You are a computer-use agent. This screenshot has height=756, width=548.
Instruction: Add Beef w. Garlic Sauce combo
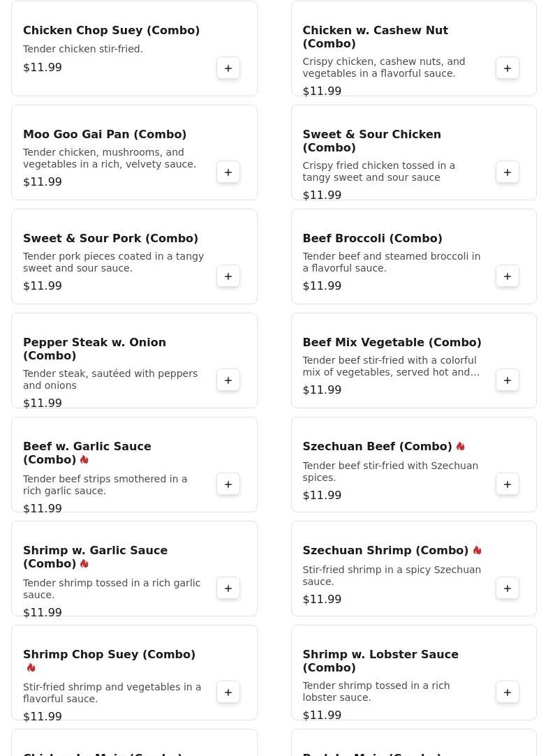228,484
